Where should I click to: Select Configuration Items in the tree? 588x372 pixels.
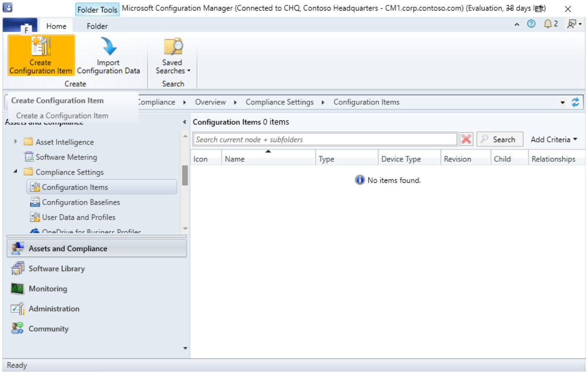pyautogui.click(x=102, y=187)
